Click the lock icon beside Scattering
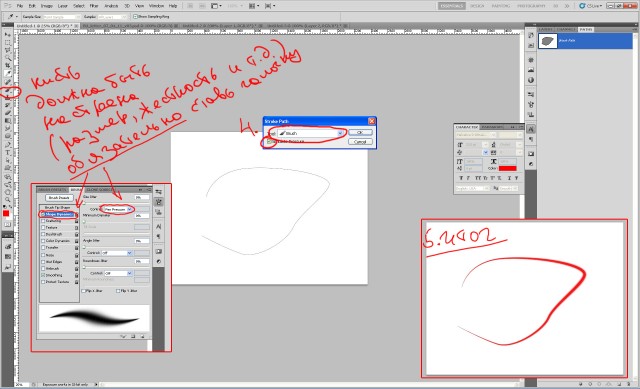Screen dimensions: 640x389 [x=76, y=221]
